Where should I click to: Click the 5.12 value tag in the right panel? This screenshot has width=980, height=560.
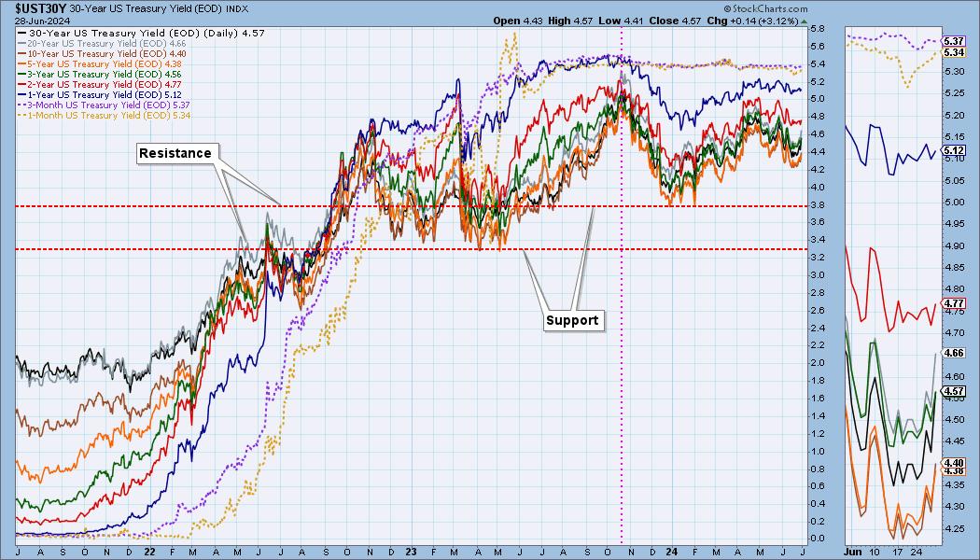(955, 150)
